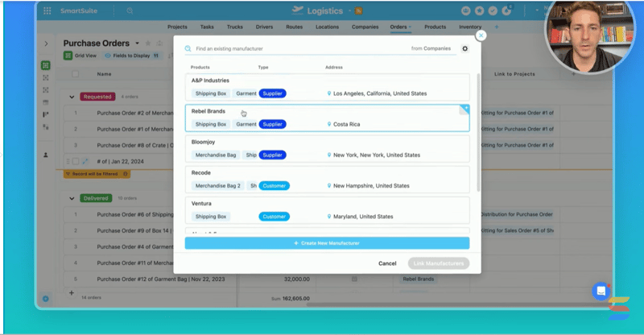Viewport: 644px width, 335px height.
Task: Click the Link Manufacturers button
Action: click(x=439, y=263)
